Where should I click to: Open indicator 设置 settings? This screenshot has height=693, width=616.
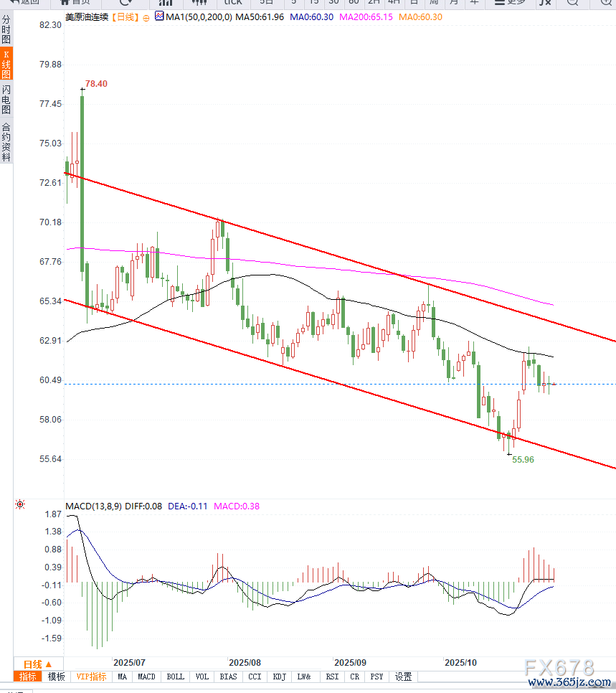point(404,676)
